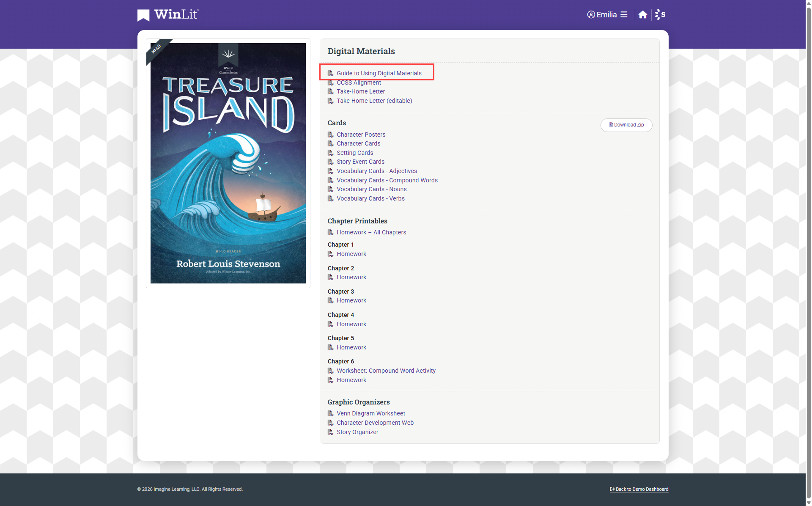Click PDF icon beside CCSS Alignment
The height and width of the screenshot is (506, 812).
(331, 83)
